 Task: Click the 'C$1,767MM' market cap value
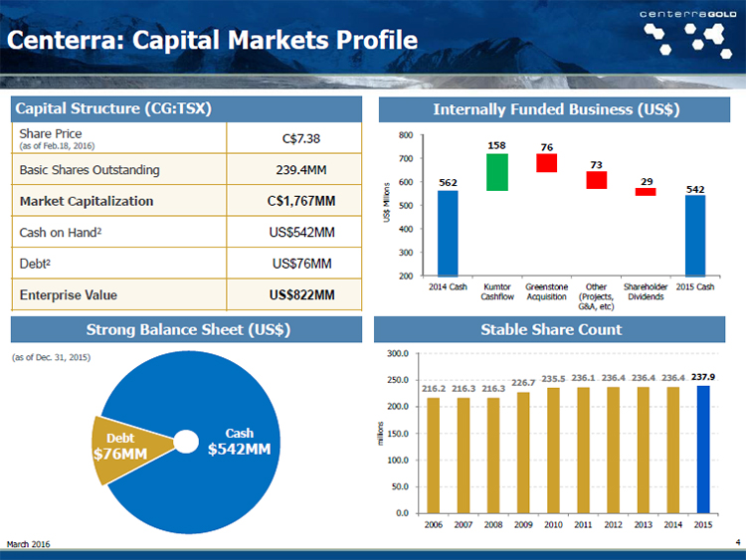[301, 201]
